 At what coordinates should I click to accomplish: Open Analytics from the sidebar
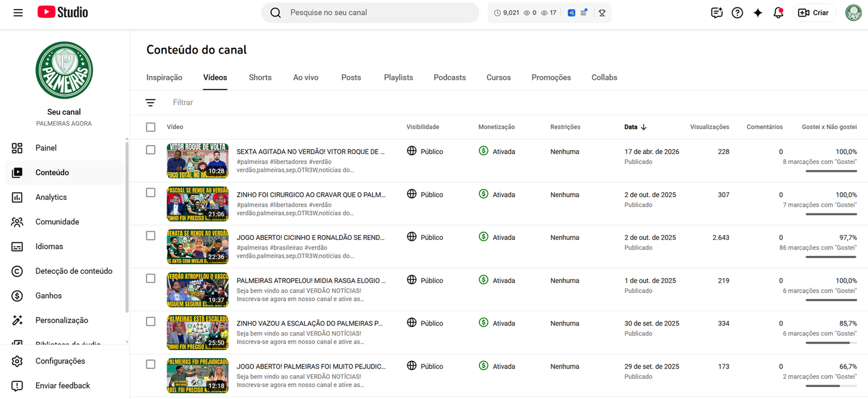[51, 197]
